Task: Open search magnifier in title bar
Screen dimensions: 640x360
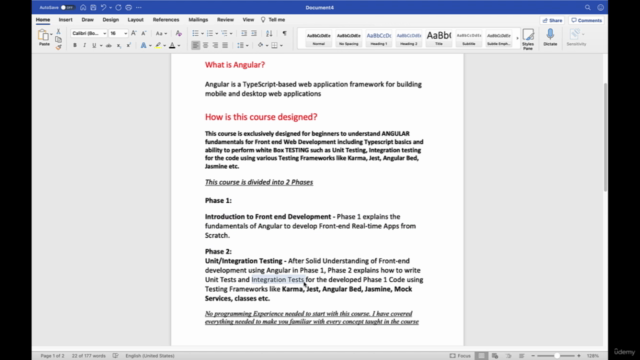Action: (587, 7)
